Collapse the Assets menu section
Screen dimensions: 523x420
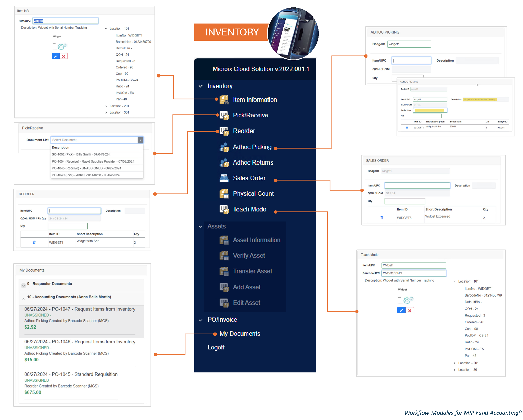pos(201,227)
